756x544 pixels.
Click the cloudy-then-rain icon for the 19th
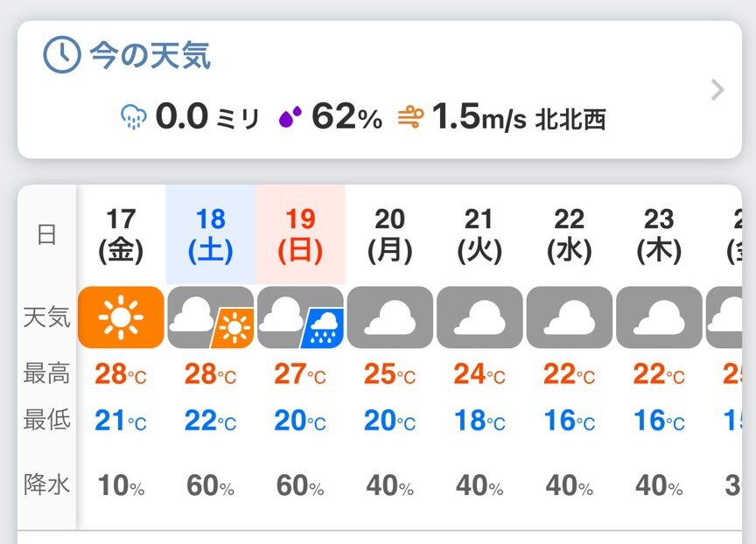click(301, 317)
